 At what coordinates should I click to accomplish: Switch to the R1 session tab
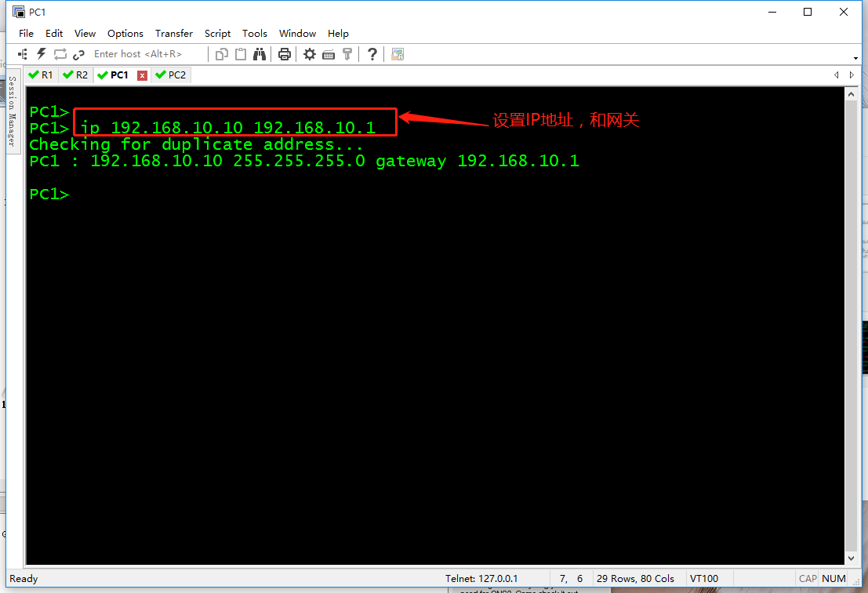click(x=42, y=75)
